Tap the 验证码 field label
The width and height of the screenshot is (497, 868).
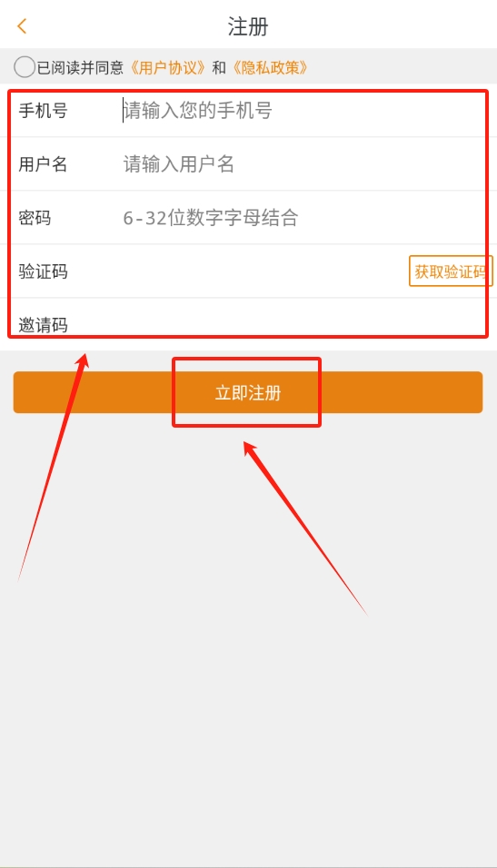pyautogui.click(x=44, y=271)
